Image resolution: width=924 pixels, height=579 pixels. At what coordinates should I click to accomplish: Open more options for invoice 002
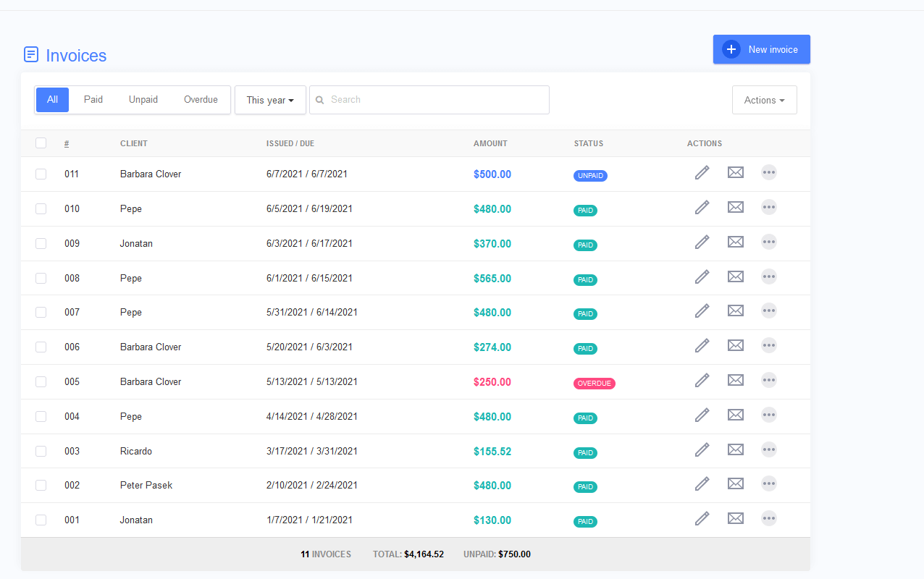pyautogui.click(x=769, y=483)
